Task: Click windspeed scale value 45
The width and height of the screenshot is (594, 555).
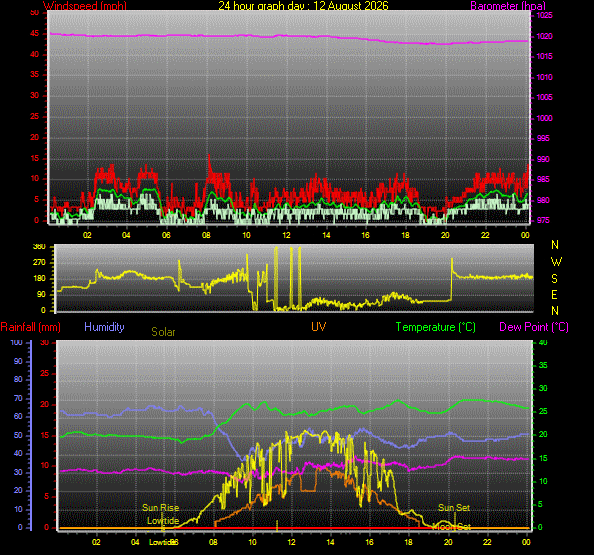Action: (34, 33)
